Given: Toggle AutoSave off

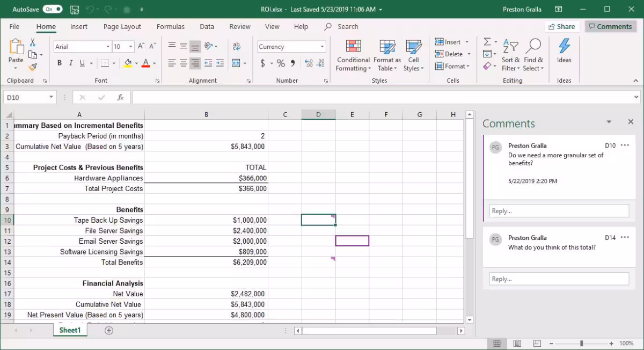Looking at the screenshot, I should coord(52,9).
